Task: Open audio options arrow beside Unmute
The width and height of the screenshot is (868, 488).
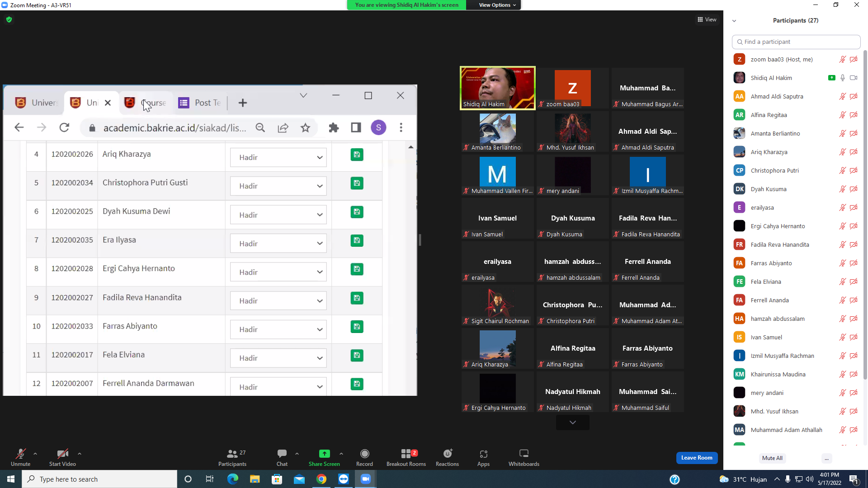Action: (35, 454)
